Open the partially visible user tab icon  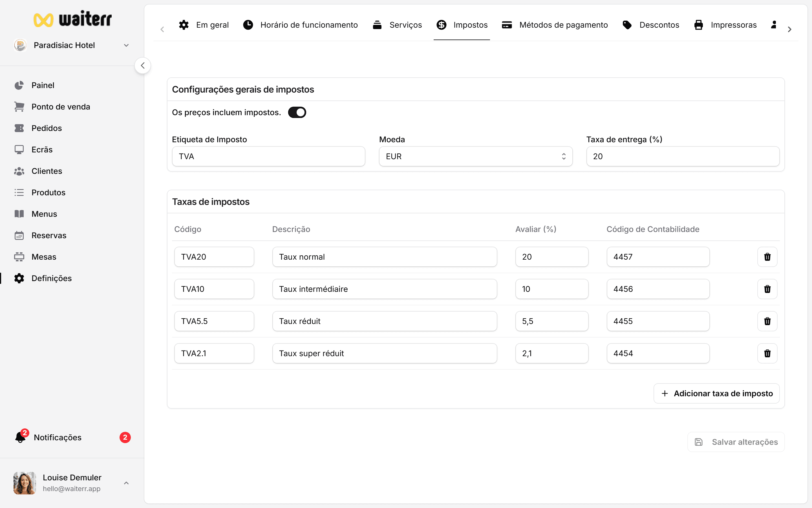coord(773,25)
